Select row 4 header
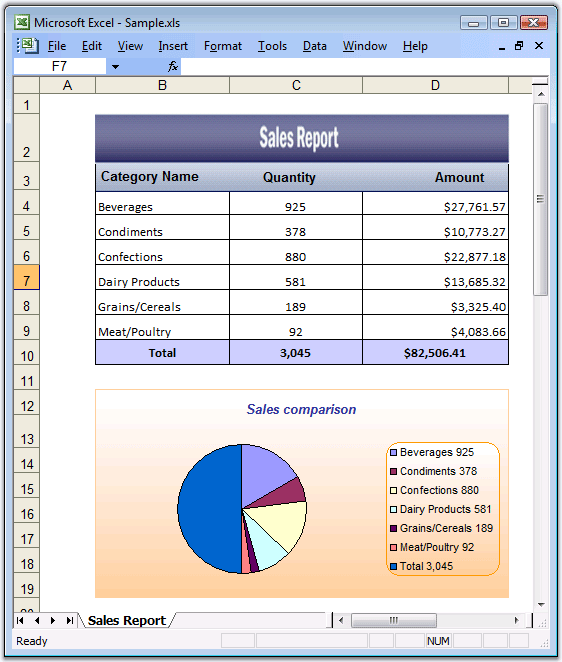The width and height of the screenshot is (562, 662). pyautogui.click(x=27, y=203)
